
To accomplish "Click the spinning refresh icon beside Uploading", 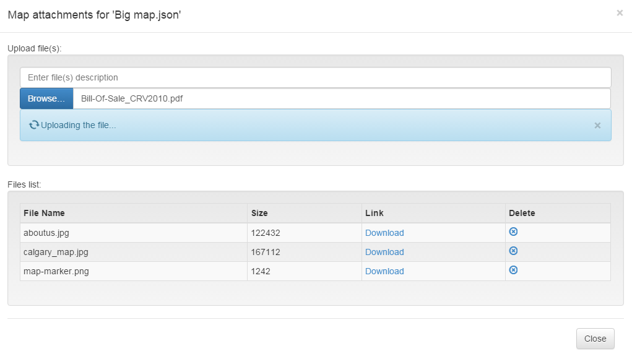I will [34, 125].
